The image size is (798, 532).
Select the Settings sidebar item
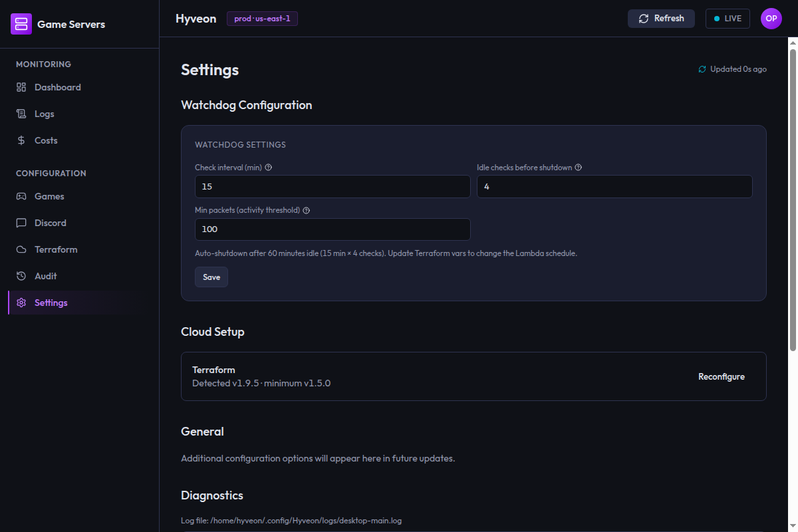(x=80, y=303)
